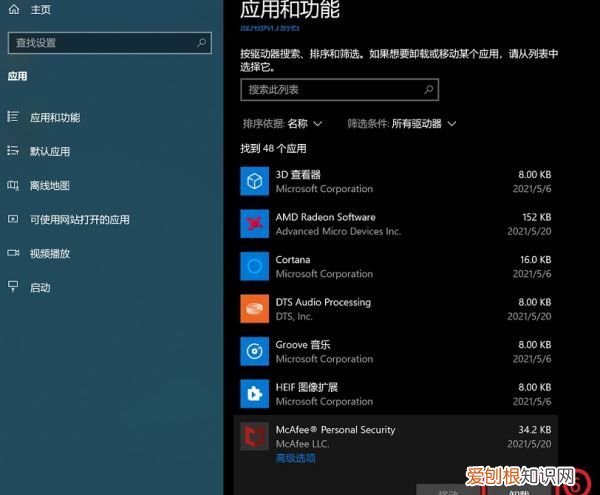Viewport: 600px width, 495px height.
Task: Click the DTS Audio Processing icon
Action: click(x=254, y=309)
